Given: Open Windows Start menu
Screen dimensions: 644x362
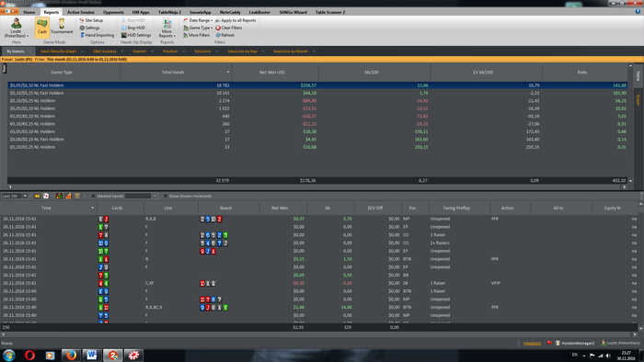Looking at the screenshot, I should (x=9, y=355).
